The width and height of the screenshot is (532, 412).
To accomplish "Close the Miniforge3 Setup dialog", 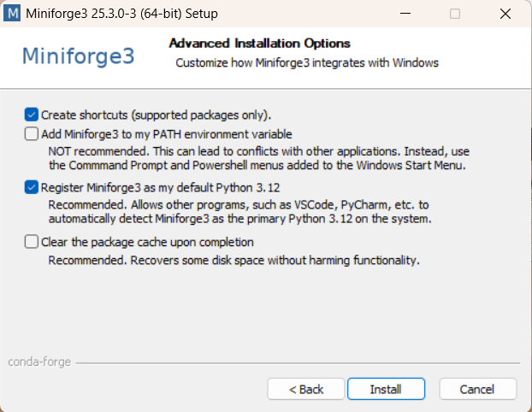I will 505,14.
